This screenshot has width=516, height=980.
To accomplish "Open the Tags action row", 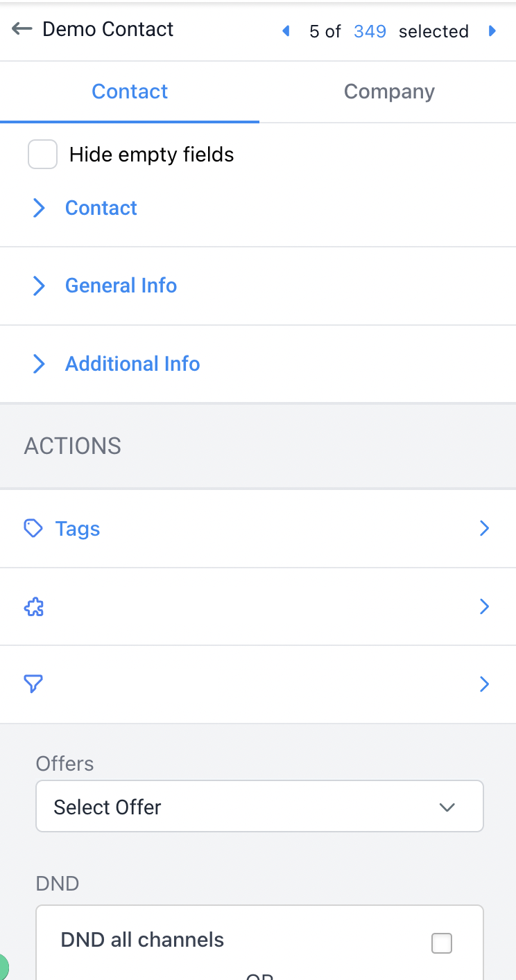I will click(x=77, y=528).
